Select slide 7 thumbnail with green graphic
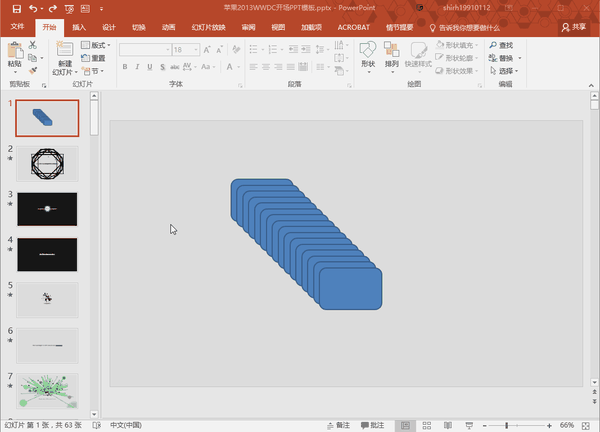Screen dimensions: 600x432 pyautogui.click(x=47, y=391)
